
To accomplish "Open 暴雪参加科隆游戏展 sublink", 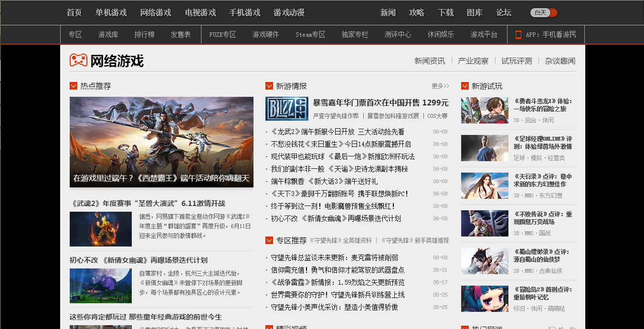I will [x=393, y=116].
